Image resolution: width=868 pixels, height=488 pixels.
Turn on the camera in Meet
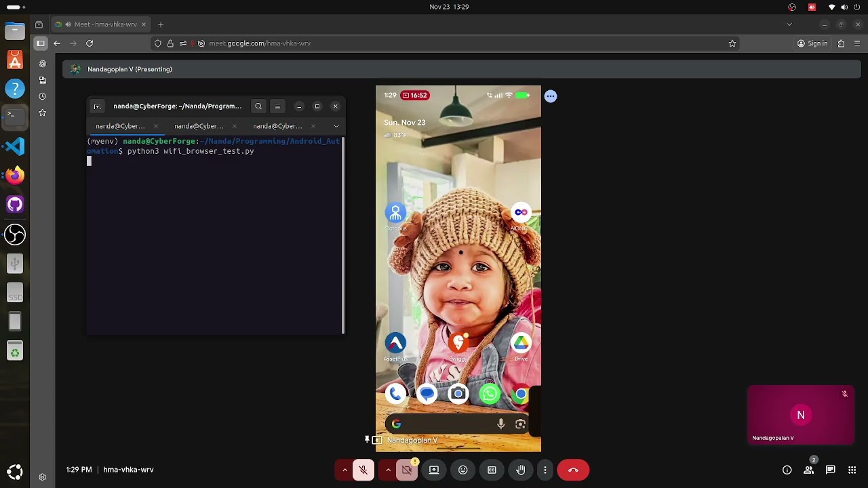pos(407,470)
